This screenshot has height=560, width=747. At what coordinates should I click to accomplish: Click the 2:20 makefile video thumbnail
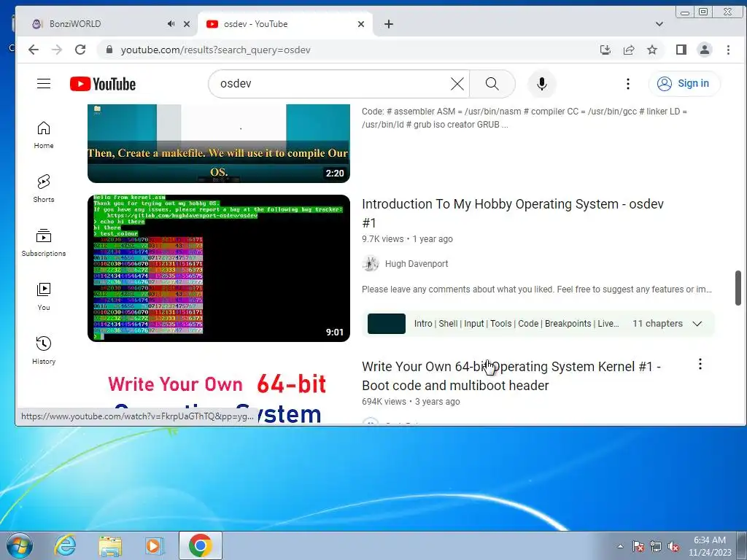[219, 144]
